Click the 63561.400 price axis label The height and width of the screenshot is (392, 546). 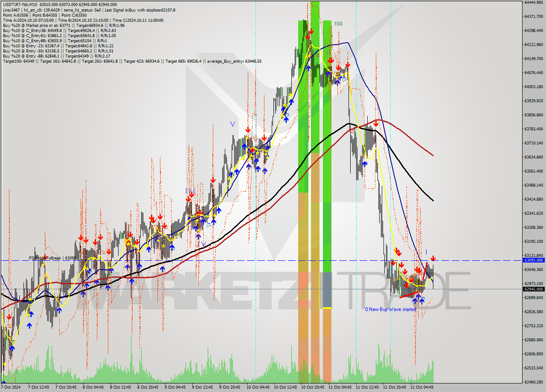click(x=534, y=171)
